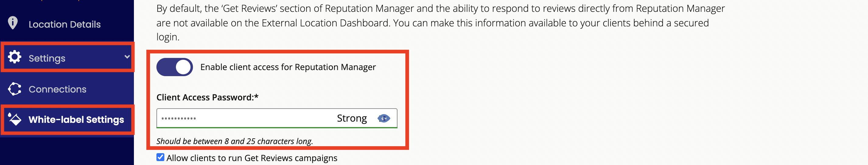
Task: Click the Enable client access label text
Action: point(288,67)
